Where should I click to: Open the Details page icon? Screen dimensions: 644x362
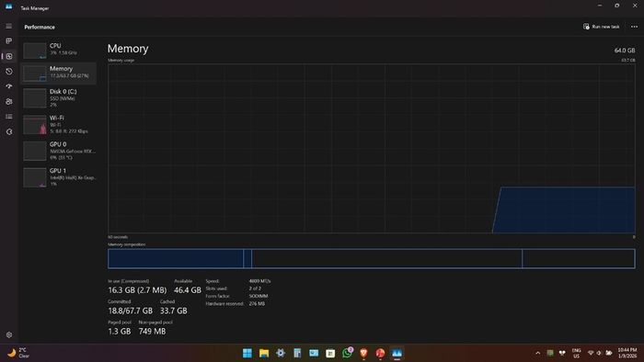[x=9, y=117]
